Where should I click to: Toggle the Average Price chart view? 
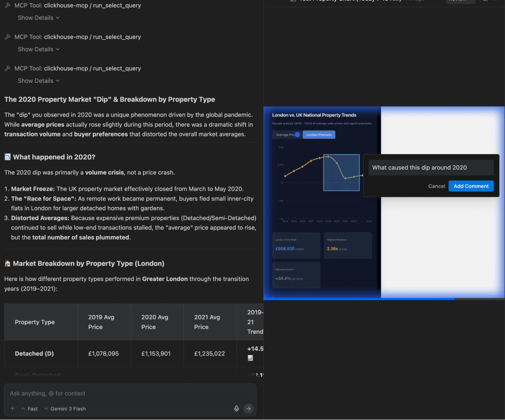pyautogui.click(x=286, y=135)
